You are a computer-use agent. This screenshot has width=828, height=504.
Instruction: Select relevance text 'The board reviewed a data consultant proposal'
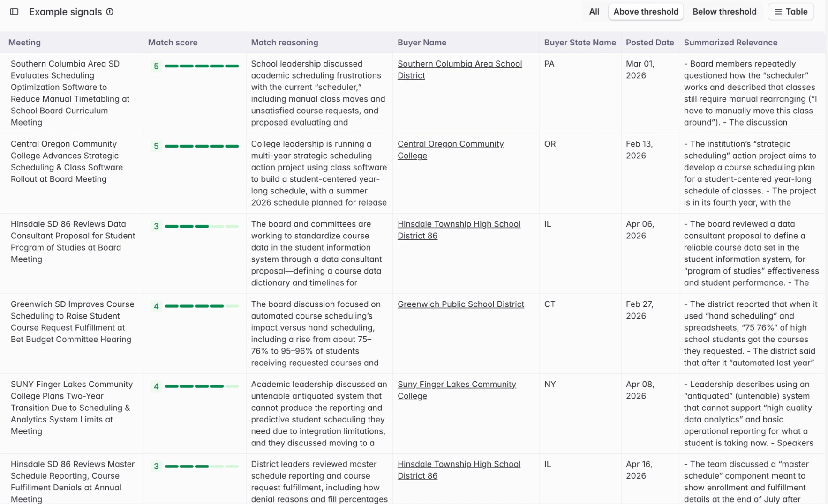752,253
